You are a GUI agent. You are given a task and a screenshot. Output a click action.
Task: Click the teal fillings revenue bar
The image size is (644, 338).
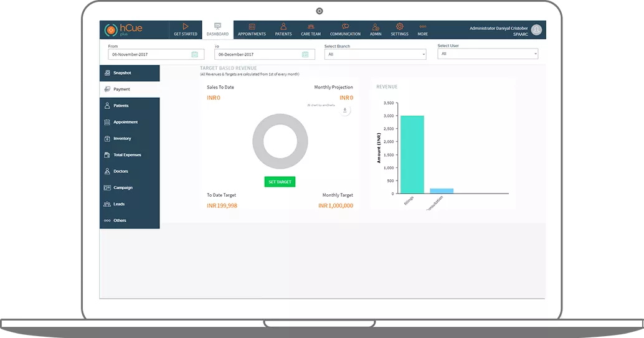412,154
